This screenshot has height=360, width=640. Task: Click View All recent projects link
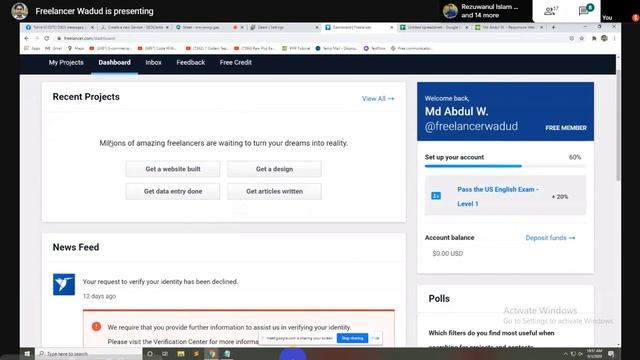(378, 99)
